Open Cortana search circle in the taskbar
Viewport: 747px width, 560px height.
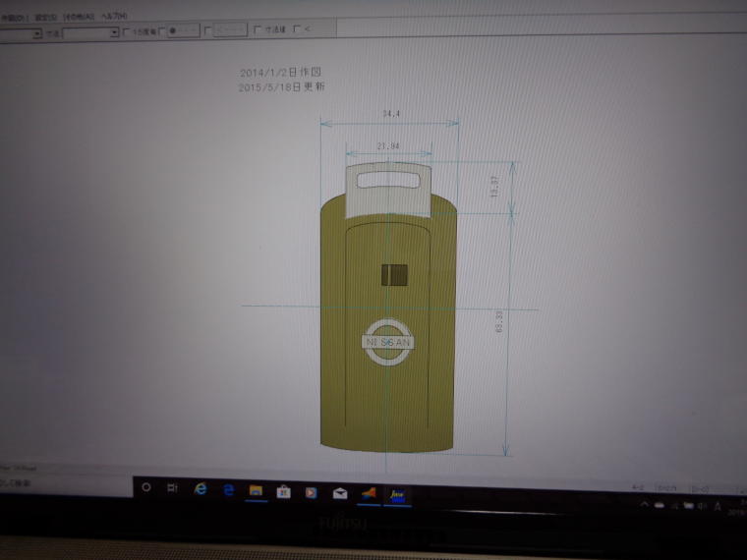[x=146, y=487]
